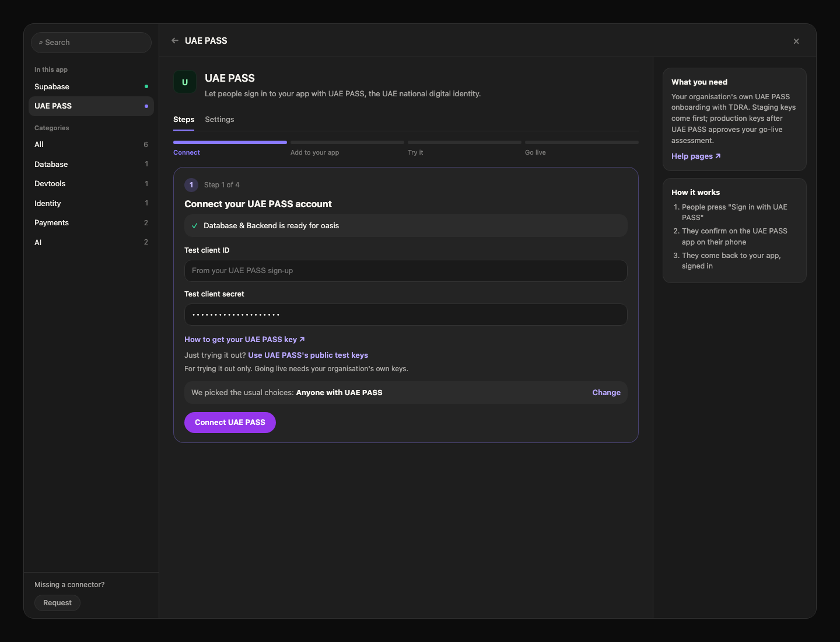Jump to the Add to your app step
Image resolution: width=840 pixels, height=642 pixels.
[x=347, y=148]
